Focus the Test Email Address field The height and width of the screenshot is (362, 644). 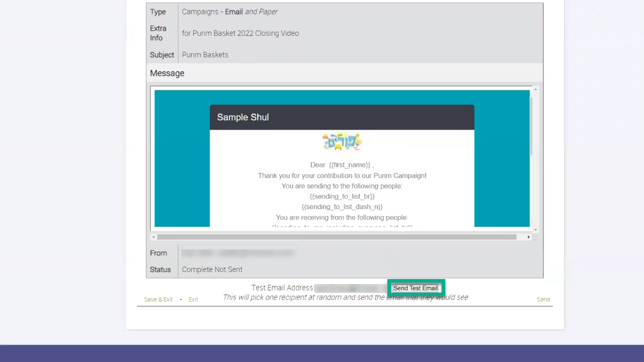coord(351,288)
